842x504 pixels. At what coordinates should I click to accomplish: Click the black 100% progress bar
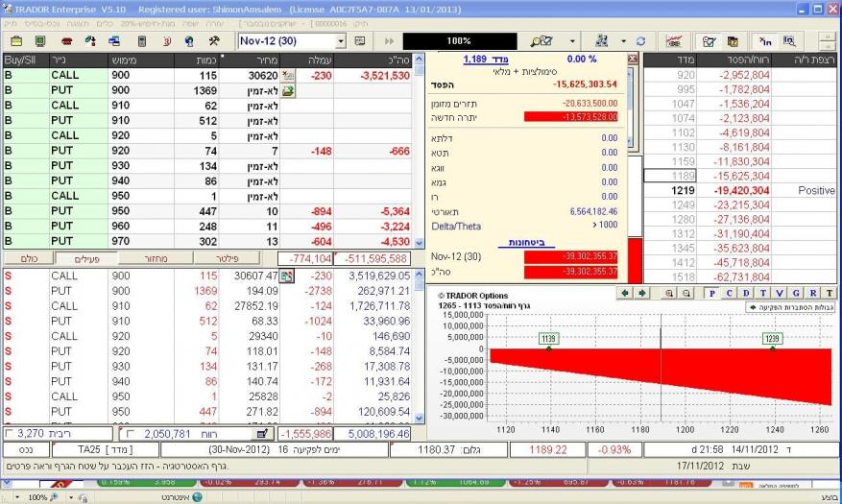[450, 42]
